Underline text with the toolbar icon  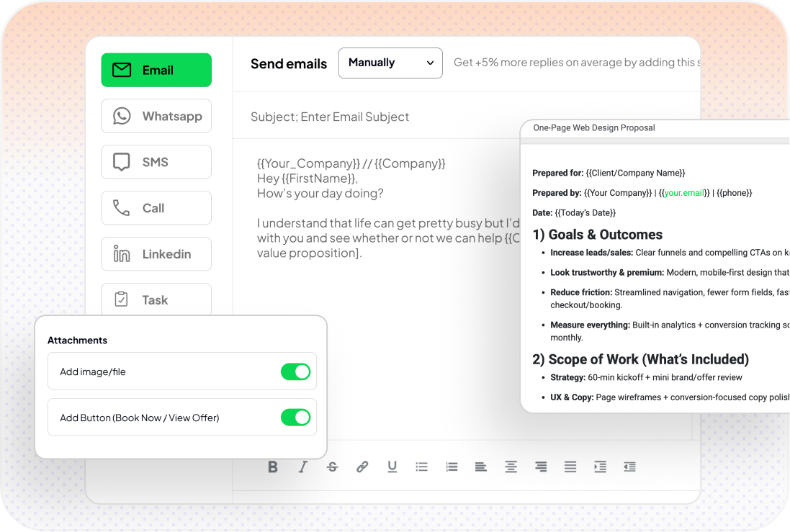coord(392,466)
